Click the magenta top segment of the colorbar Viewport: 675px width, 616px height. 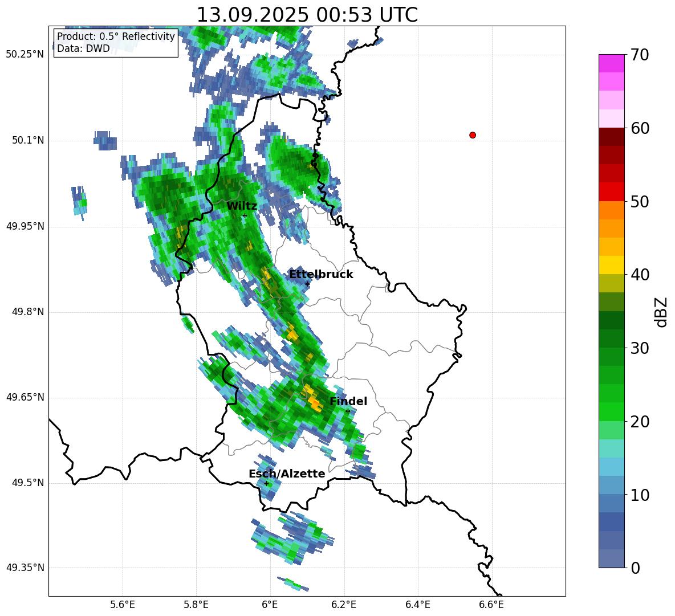pos(611,63)
